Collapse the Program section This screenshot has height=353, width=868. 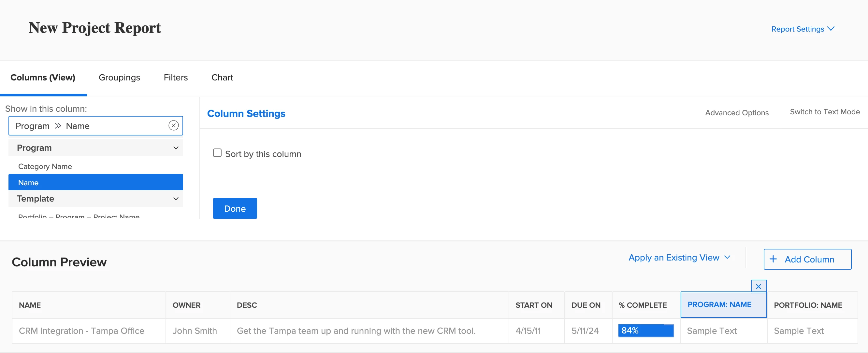(x=176, y=148)
